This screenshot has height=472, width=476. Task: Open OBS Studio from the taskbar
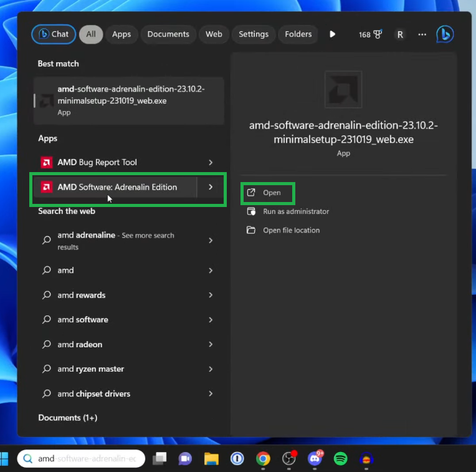288,459
